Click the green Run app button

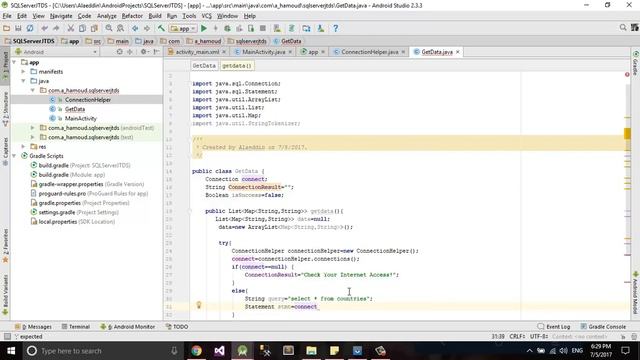pyautogui.click(x=204, y=28)
